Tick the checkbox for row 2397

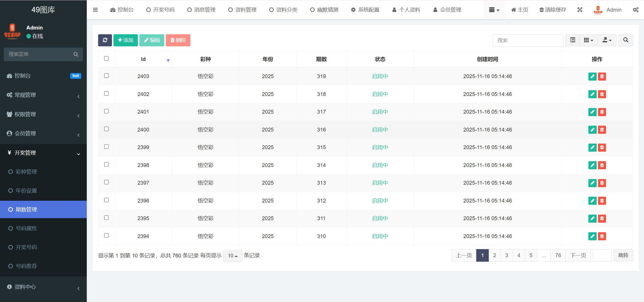click(x=106, y=182)
